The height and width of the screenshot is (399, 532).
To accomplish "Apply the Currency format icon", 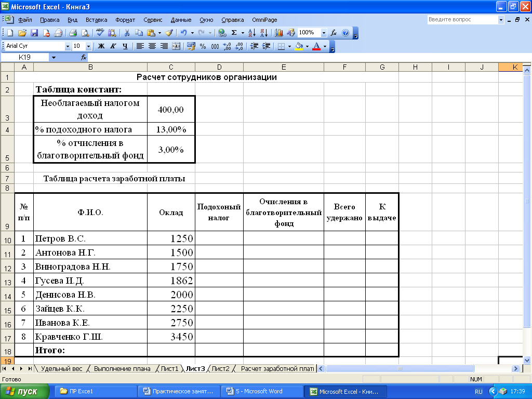I will pos(191,46).
